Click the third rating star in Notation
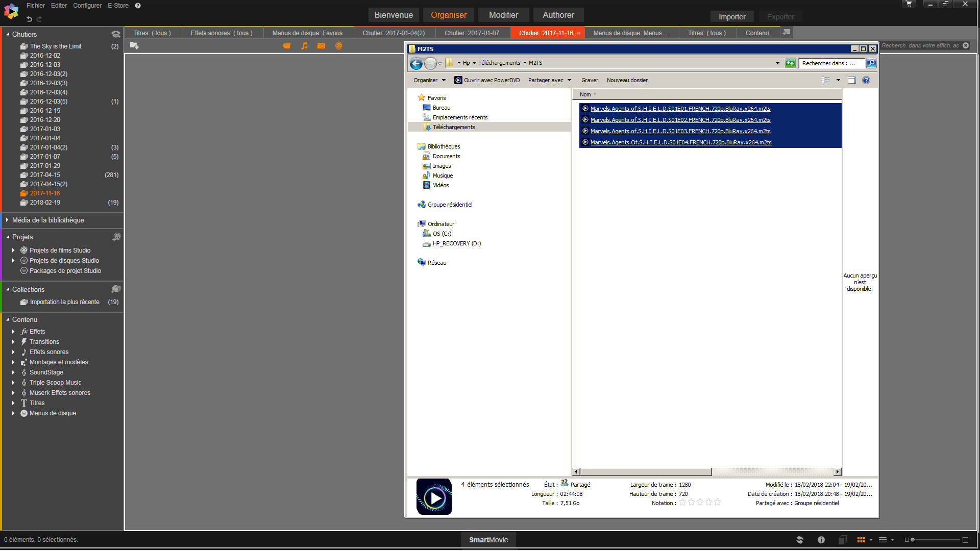Viewport: 980px width, 551px height. click(x=700, y=503)
